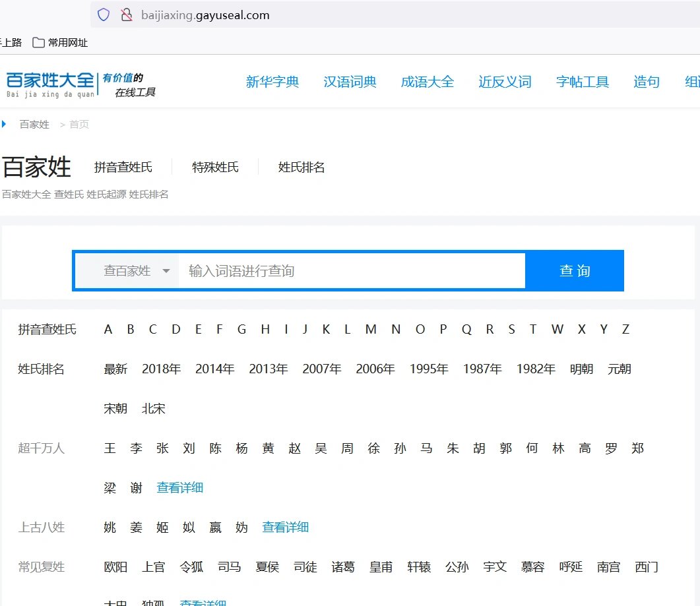Screen dimensions: 700x606
Task: Click the compound surname 诸葛
Action: point(343,567)
